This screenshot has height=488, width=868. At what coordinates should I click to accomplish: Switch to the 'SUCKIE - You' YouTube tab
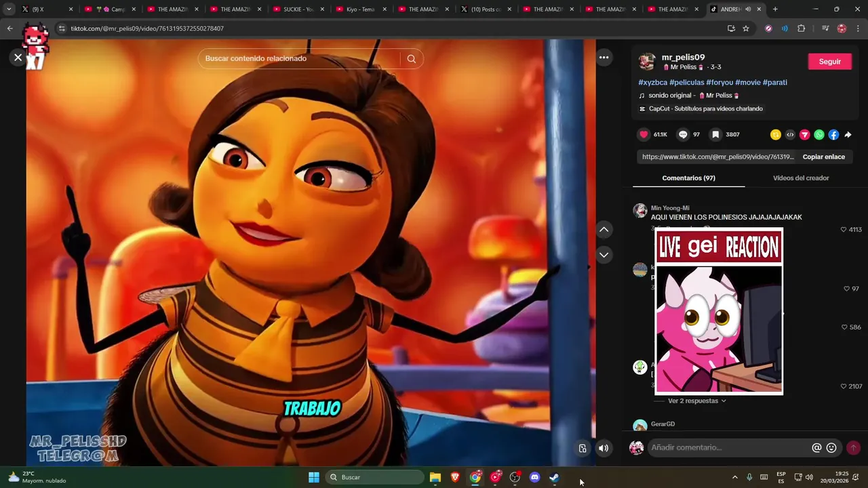point(298,9)
